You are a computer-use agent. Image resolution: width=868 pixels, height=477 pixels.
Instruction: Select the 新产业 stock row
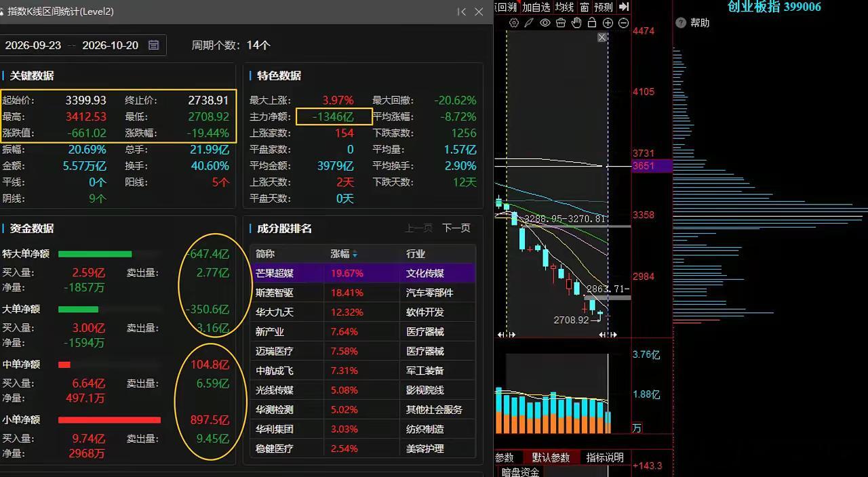tap(363, 332)
